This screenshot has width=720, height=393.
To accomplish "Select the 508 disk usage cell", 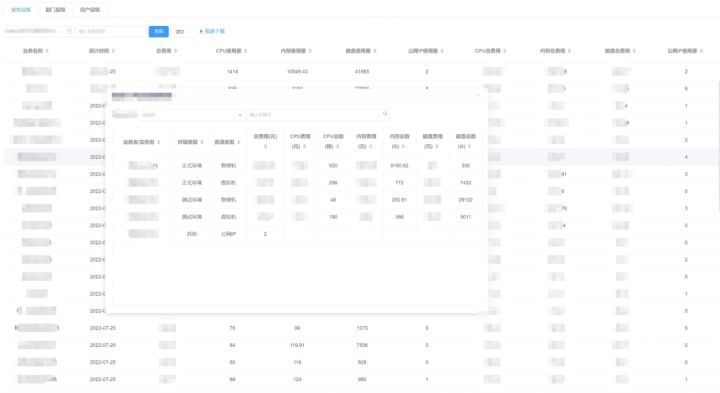I will pos(362,362).
